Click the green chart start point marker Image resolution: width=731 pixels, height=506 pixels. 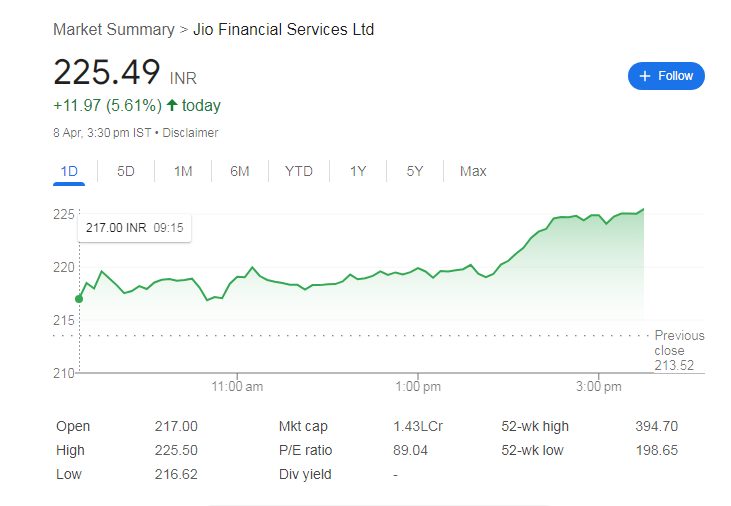(x=79, y=298)
